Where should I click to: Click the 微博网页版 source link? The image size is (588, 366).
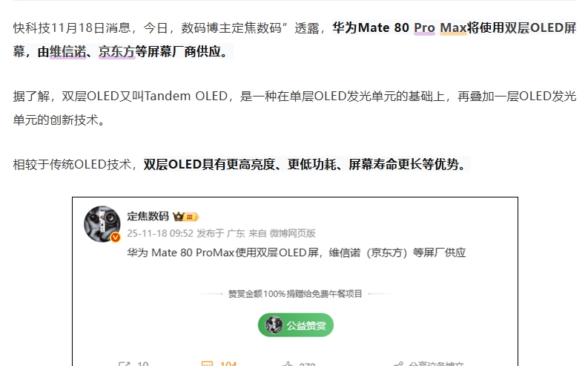(x=292, y=234)
